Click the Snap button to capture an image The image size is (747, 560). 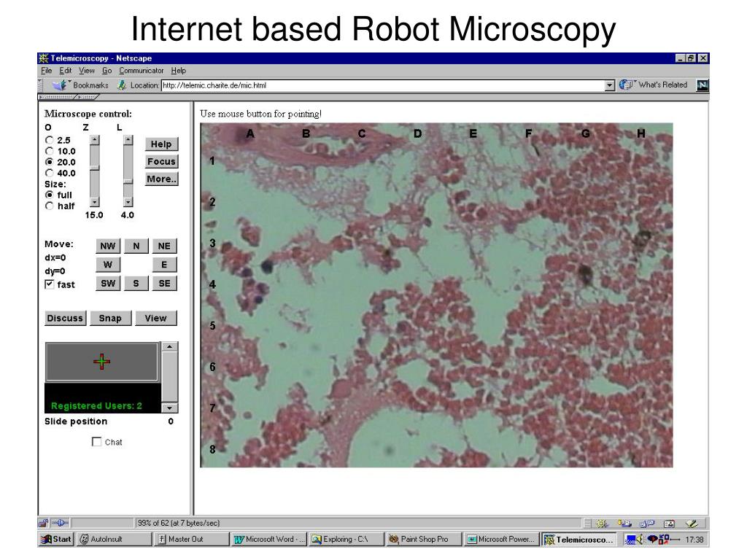(x=110, y=318)
